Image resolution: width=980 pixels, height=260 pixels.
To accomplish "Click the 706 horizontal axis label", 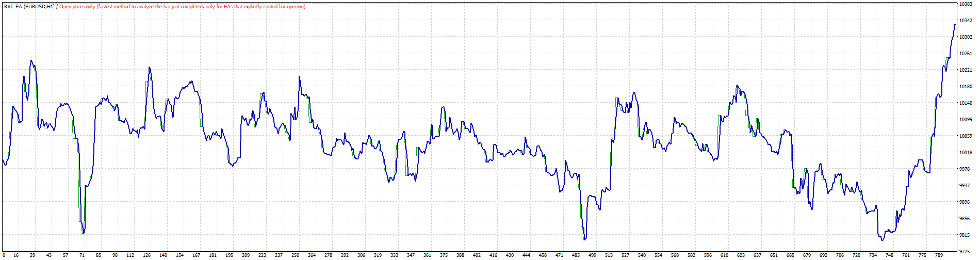I will [840, 255].
